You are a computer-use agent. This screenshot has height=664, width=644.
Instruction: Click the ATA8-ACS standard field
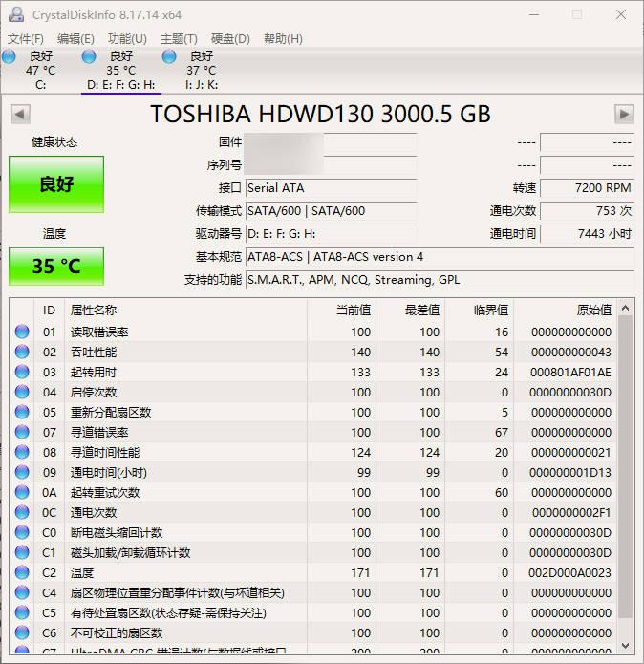coord(440,257)
